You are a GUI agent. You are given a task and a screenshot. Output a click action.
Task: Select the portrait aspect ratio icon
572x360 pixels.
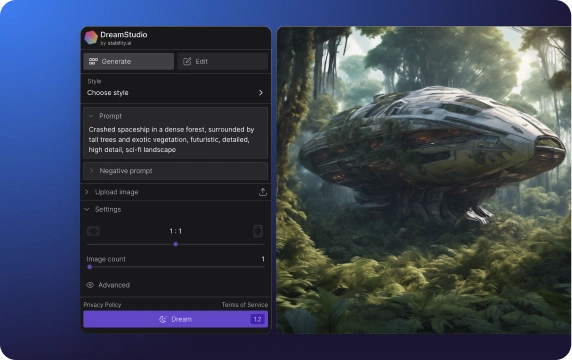pos(258,231)
